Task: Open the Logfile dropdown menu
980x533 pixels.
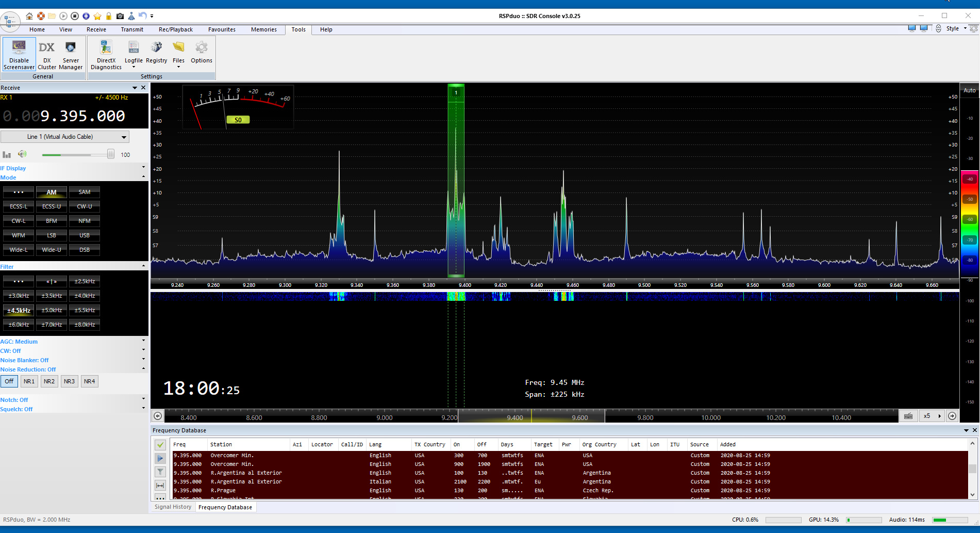Action: 134,67
